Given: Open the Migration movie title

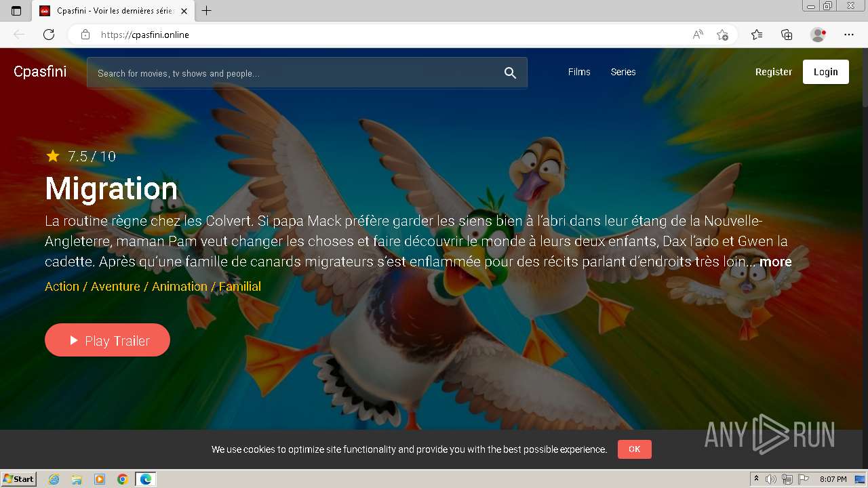Looking at the screenshot, I should (111, 188).
